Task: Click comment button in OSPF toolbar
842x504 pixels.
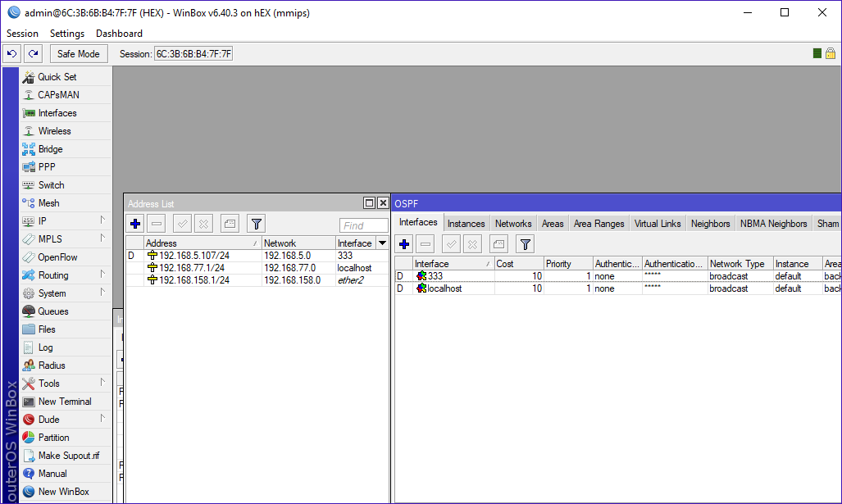Action: 498,245
